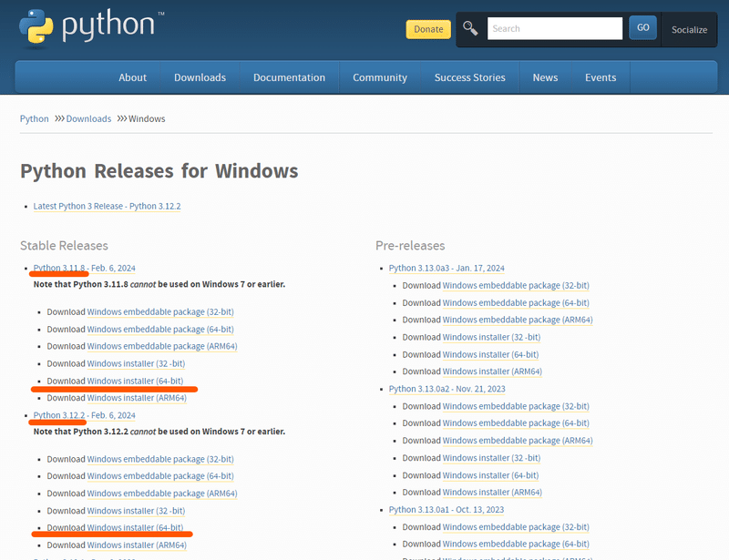
Task: Click the Python breadcrumb link
Action: point(34,119)
